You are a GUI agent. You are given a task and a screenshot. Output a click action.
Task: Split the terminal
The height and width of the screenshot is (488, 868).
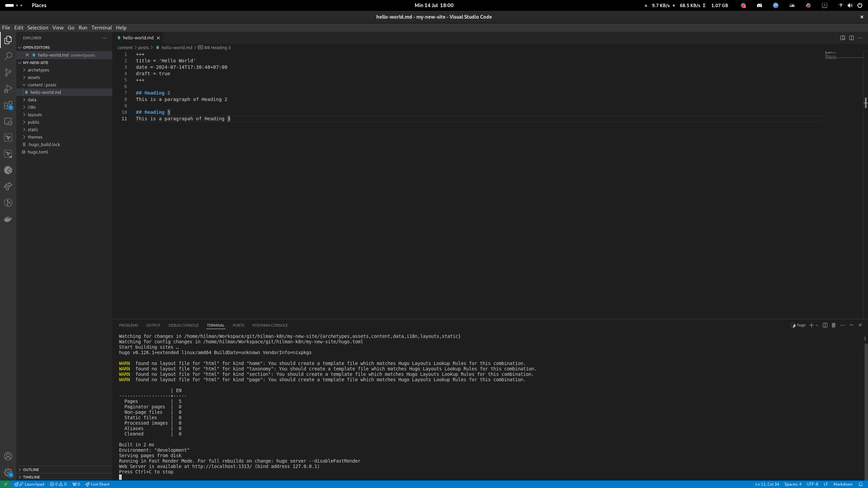pos(825,325)
